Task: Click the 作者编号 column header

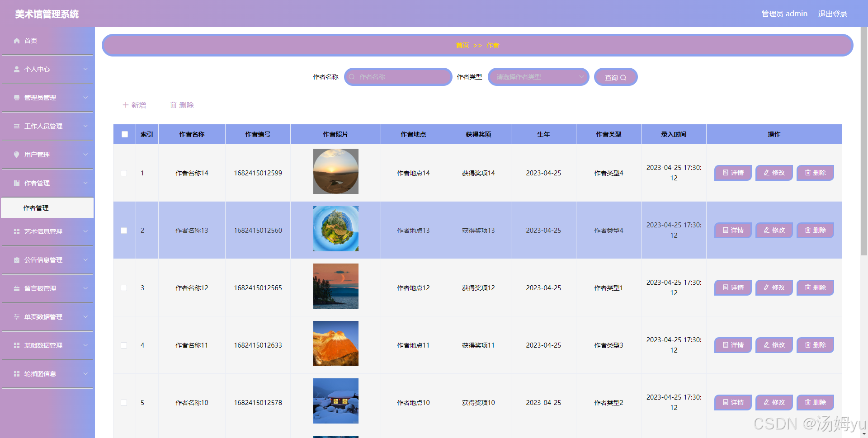Action: click(x=258, y=134)
